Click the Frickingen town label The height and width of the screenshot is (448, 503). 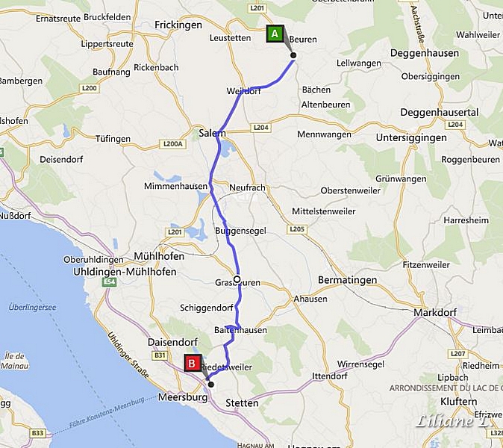(x=178, y=25)
